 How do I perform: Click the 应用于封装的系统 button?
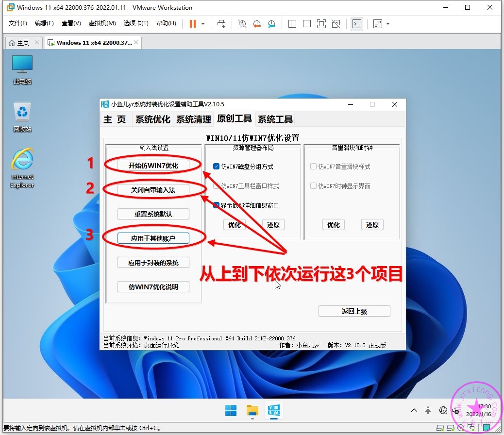[153, 263]
